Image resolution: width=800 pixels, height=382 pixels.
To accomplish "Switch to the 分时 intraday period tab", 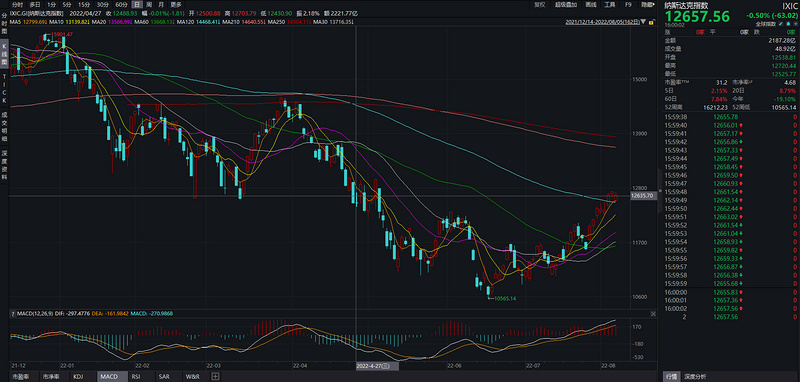I will click(17, 5).
